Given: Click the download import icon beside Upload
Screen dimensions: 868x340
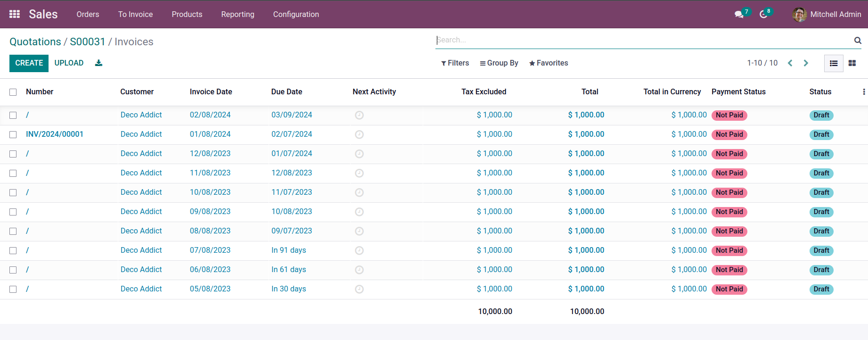Looking at the screenshot, I should click(98, 63).
